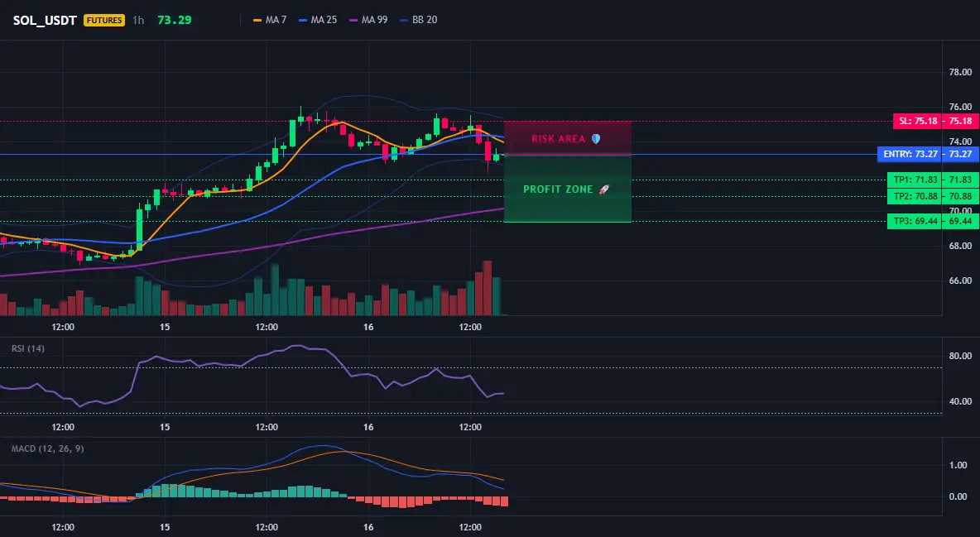Click the SOL_USDT symbol name

45,20
